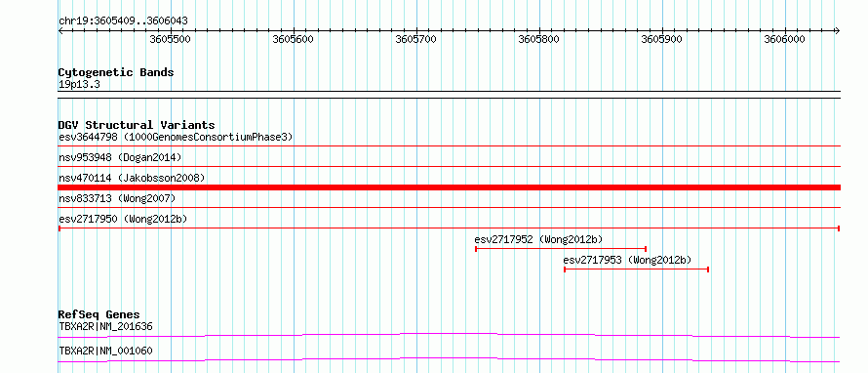Click the 3606000 ruler position marker
Screen dimensions: 868x373
click(x=785, y=39)
